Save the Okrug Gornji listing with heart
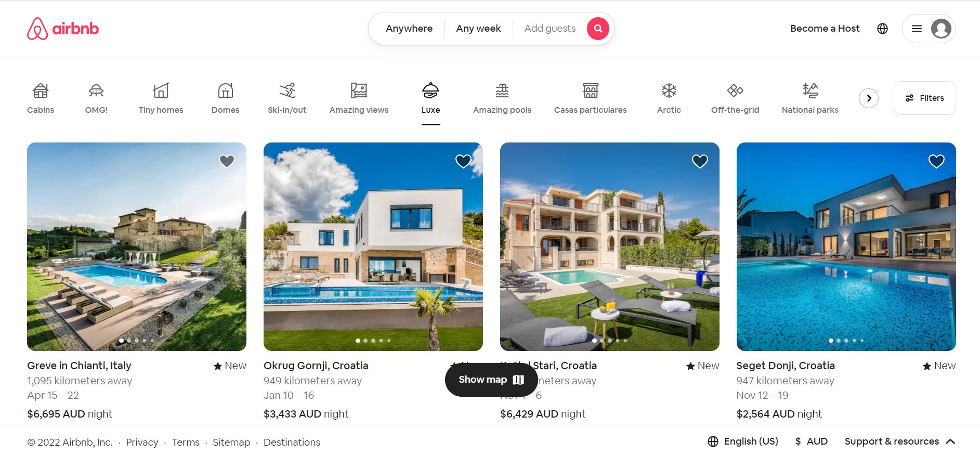 click(463, 161)
